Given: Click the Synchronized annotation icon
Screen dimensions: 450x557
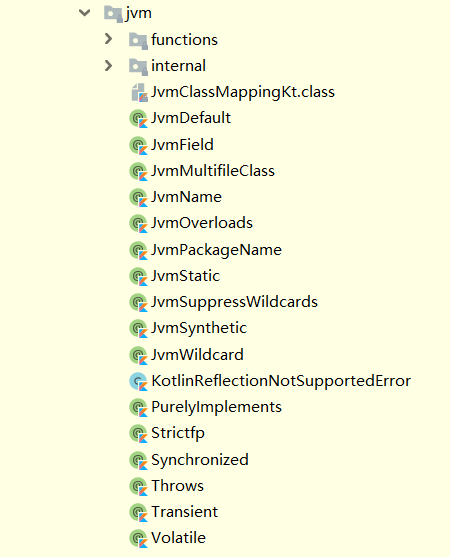Looking at the screenshot, I should click(x=139, y=460).
